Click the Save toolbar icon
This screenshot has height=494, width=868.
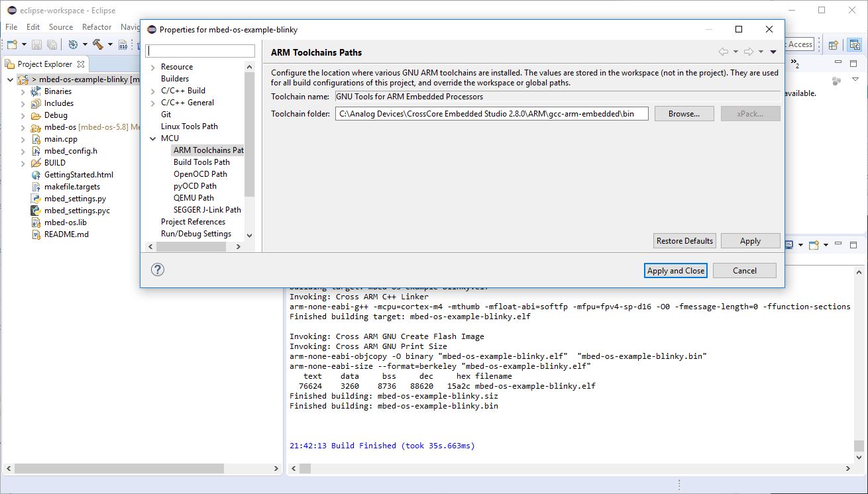coord(36,44)
